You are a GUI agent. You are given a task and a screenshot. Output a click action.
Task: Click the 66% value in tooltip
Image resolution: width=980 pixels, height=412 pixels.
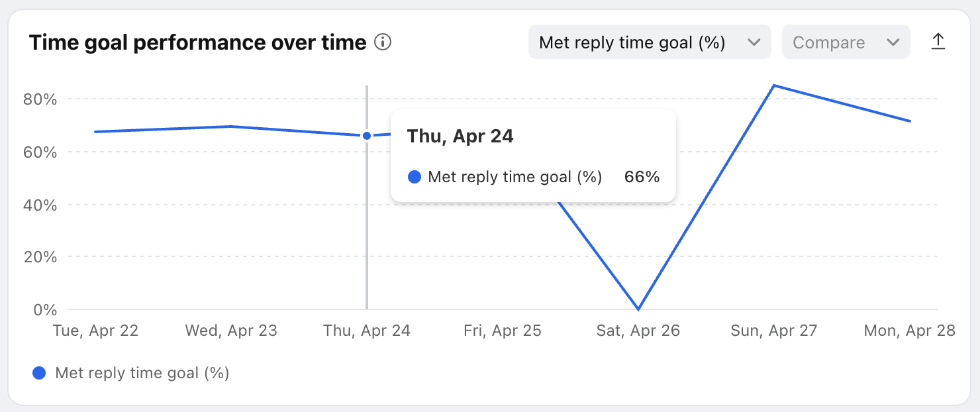tap(642, 177)
